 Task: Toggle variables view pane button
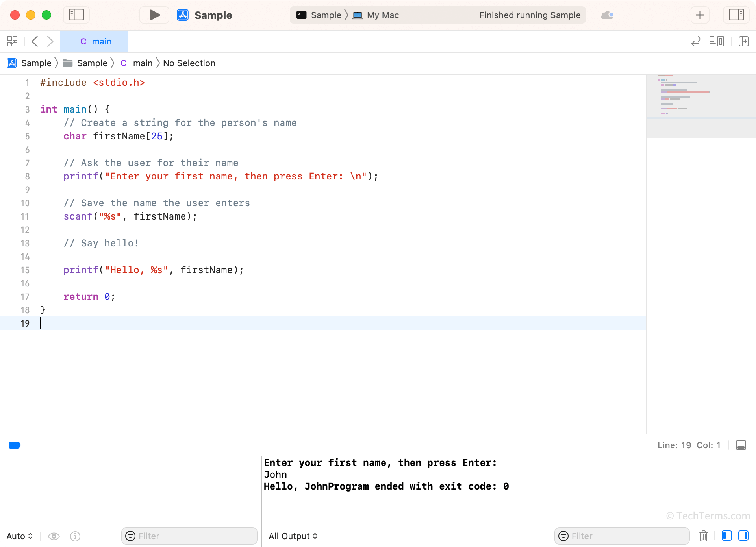pyautogui.click(x=727, y=536)
